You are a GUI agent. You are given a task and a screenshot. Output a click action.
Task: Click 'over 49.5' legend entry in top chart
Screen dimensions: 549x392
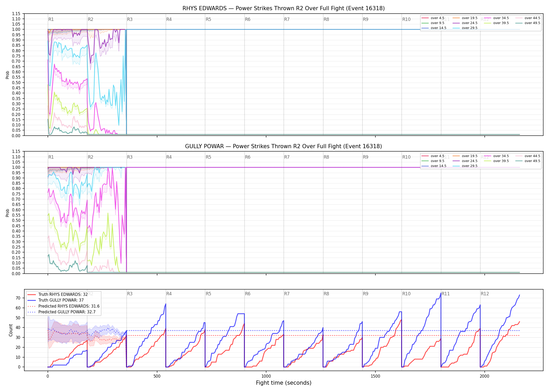528,23
